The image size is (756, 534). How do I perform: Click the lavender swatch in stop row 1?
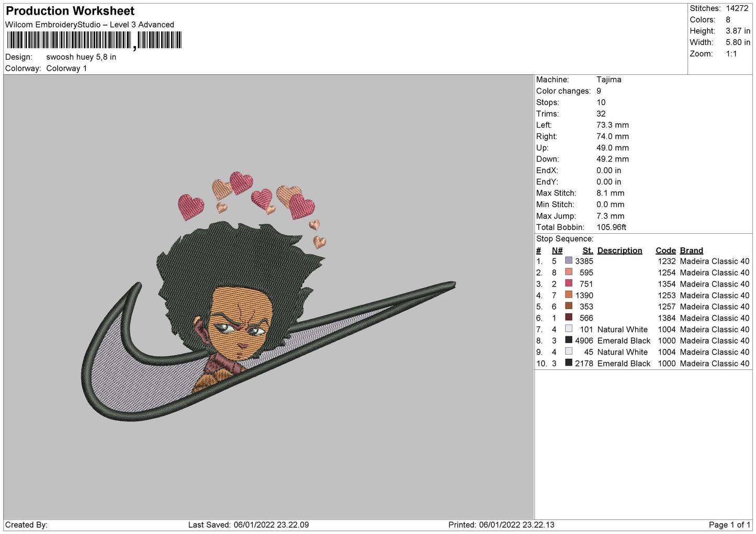tap(569, 260)
